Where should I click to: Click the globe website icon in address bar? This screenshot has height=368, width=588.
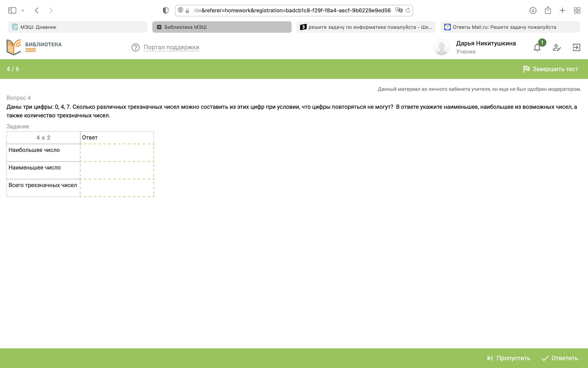pyautogui.click(x=180, y=10)
